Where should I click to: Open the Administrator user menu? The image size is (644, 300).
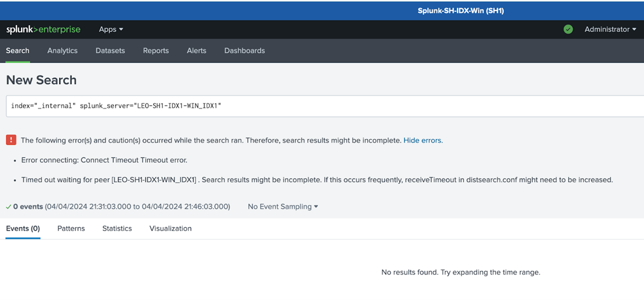610,30
